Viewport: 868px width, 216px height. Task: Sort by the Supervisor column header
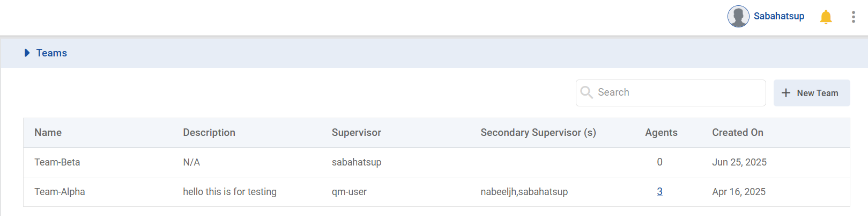(357, 133)
